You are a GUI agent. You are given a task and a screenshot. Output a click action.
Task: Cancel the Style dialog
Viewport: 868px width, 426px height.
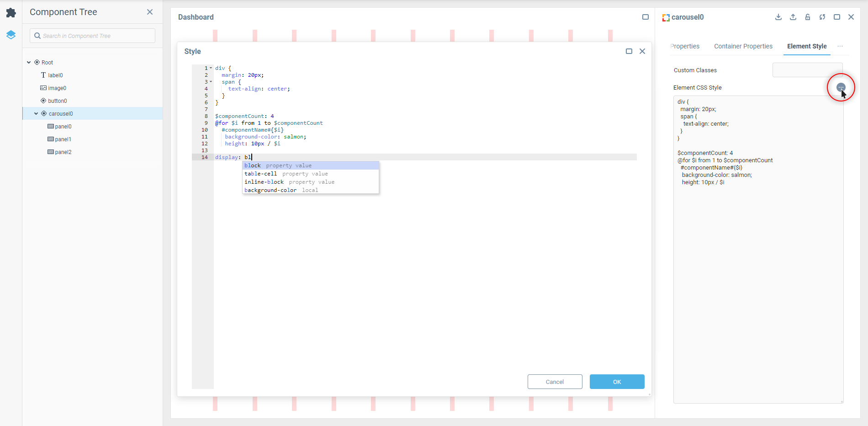(x=555, y=382)
